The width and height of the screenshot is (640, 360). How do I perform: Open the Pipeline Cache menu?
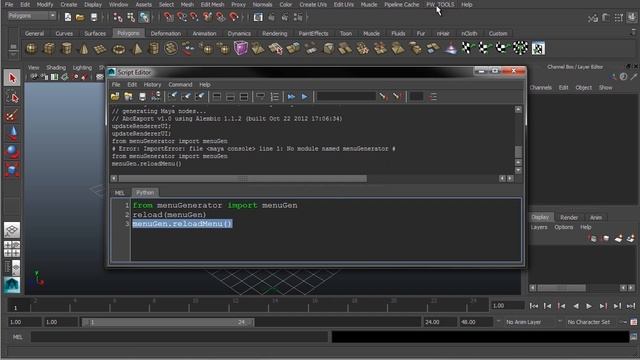tap(401, 4)
